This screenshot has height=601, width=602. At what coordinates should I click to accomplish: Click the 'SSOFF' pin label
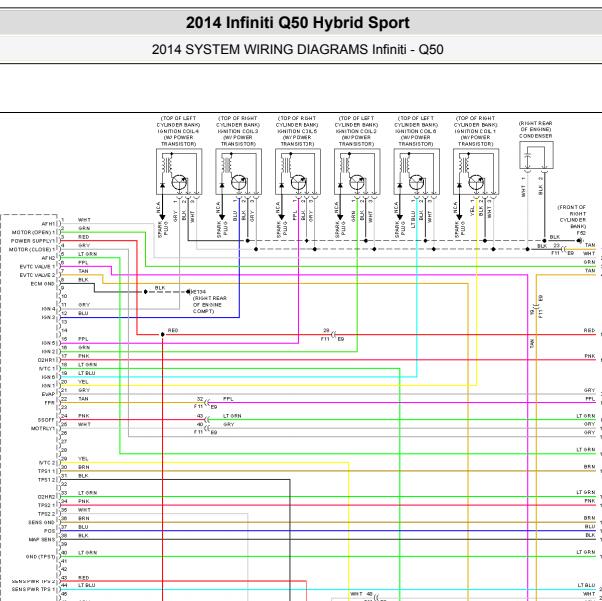pos(46,420)
